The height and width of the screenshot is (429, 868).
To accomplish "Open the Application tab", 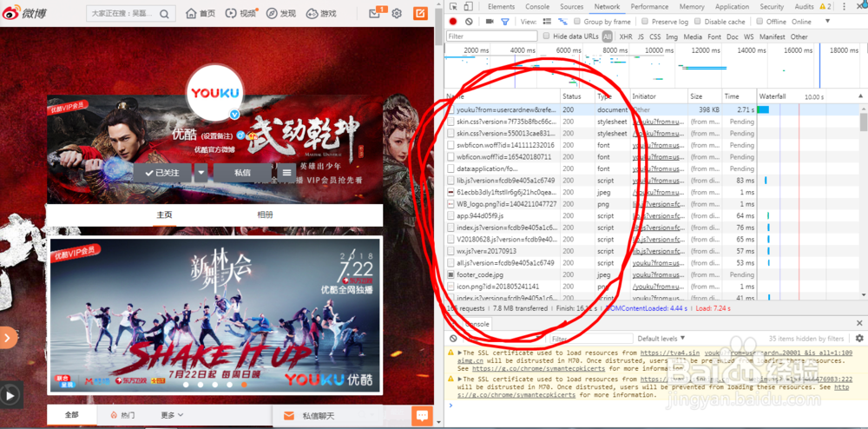I will [x=732, y=7].
